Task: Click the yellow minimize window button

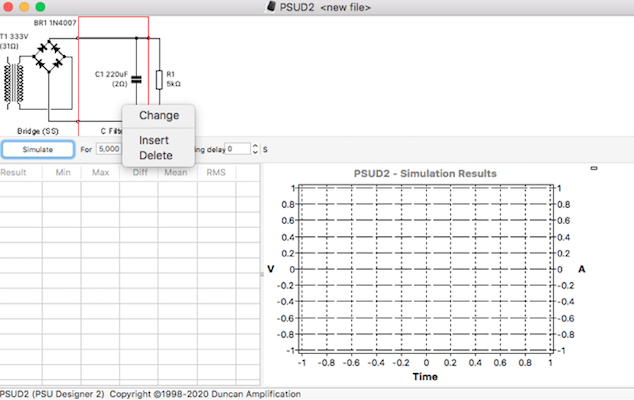Action: pyautogui.click(x=24, y=7)
